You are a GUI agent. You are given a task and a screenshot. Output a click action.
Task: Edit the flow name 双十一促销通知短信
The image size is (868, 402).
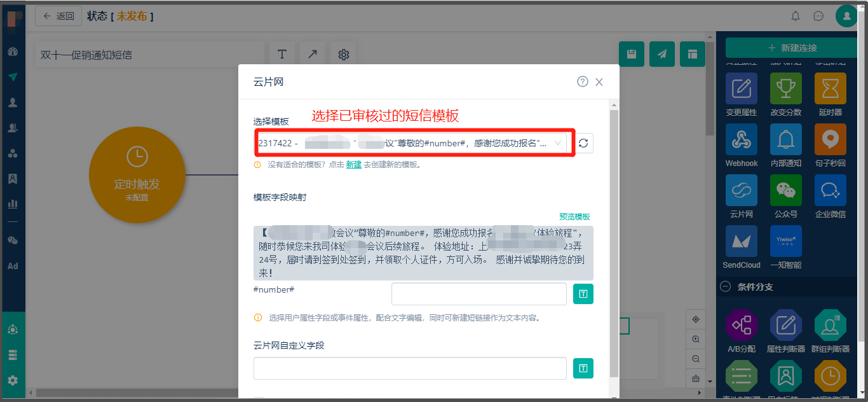(149, 55)
